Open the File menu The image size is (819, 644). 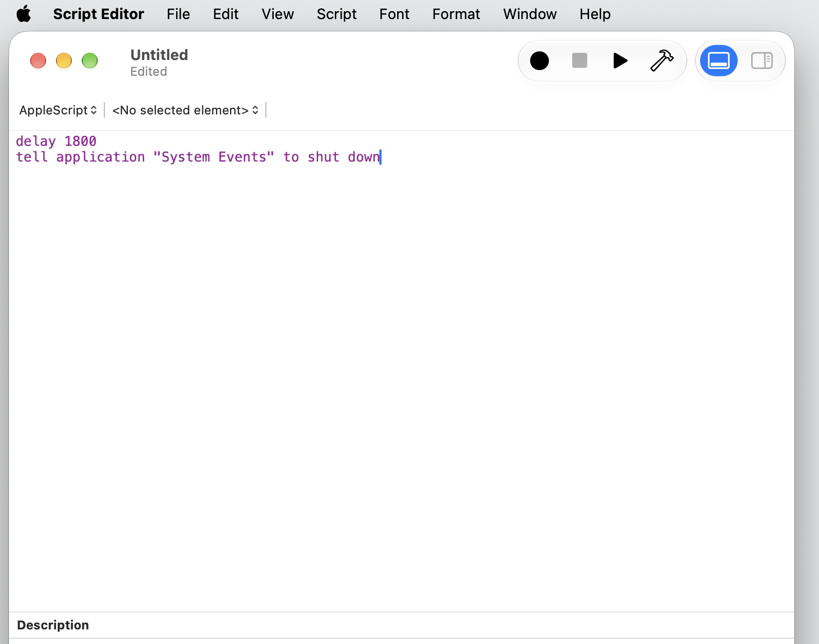click(178, 14)
